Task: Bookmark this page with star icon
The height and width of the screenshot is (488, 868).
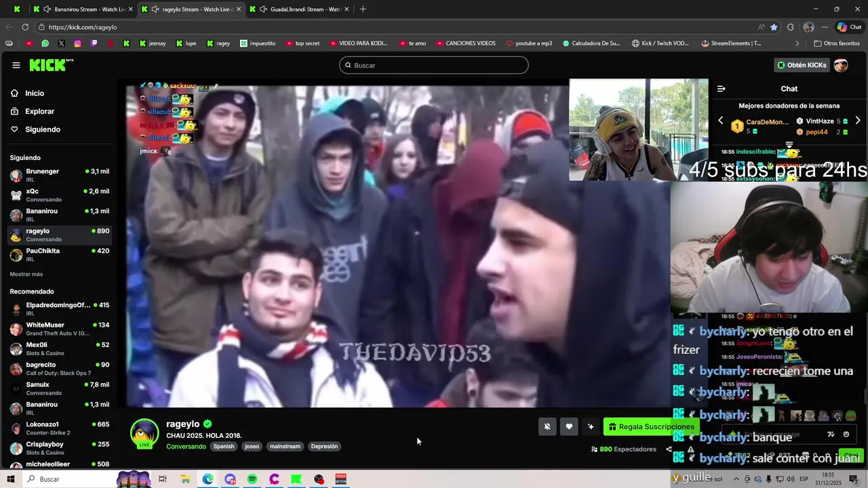Action: [774, 27]
